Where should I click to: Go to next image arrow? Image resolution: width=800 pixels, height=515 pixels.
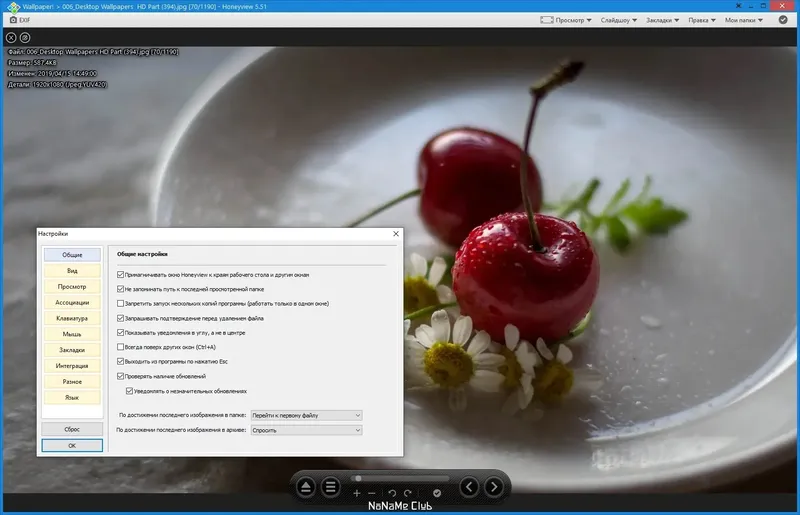click(494, 487)
